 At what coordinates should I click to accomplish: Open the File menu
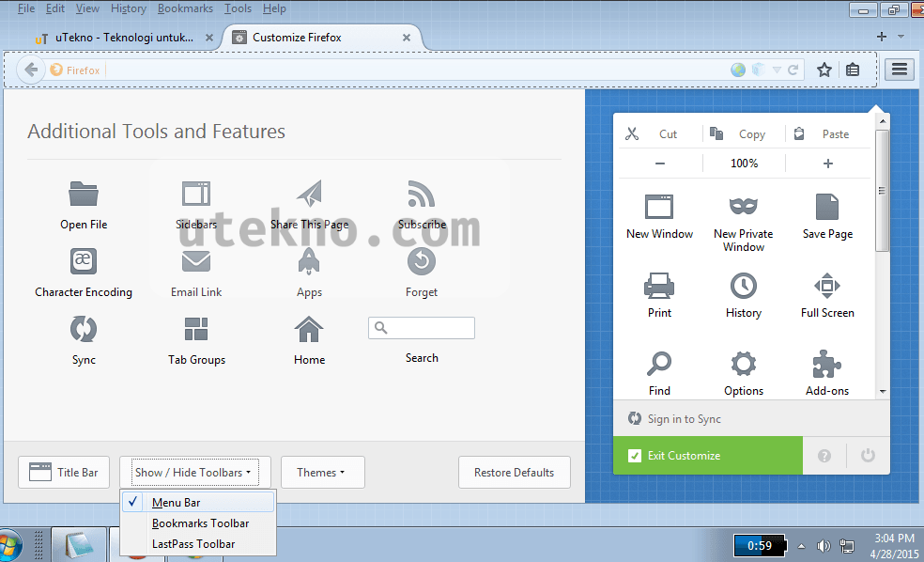pyautogui.click(x=26, y=8)
